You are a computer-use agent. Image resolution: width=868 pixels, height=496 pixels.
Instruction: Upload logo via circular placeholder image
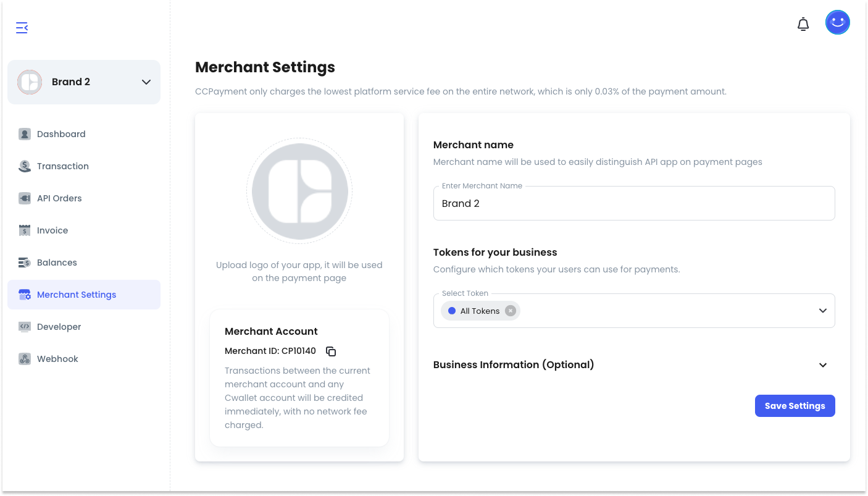pyautogui.click(x=299, y=191)
